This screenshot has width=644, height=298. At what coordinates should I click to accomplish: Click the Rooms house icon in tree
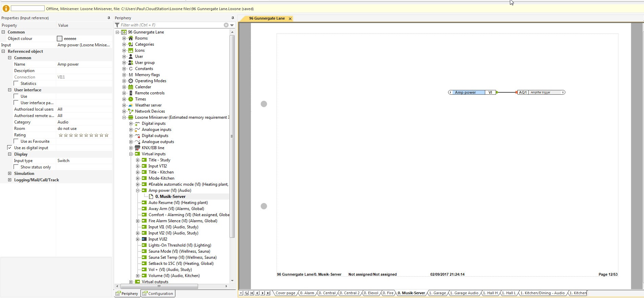(x=131, y=38)
